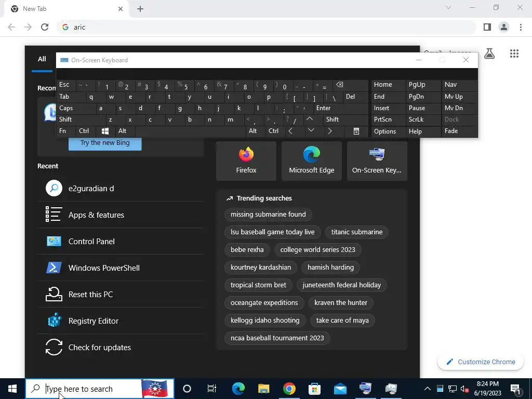Open a new Chrome tab
The width and height of the screenshot is (532, 399).
click(x=140, y=9)
